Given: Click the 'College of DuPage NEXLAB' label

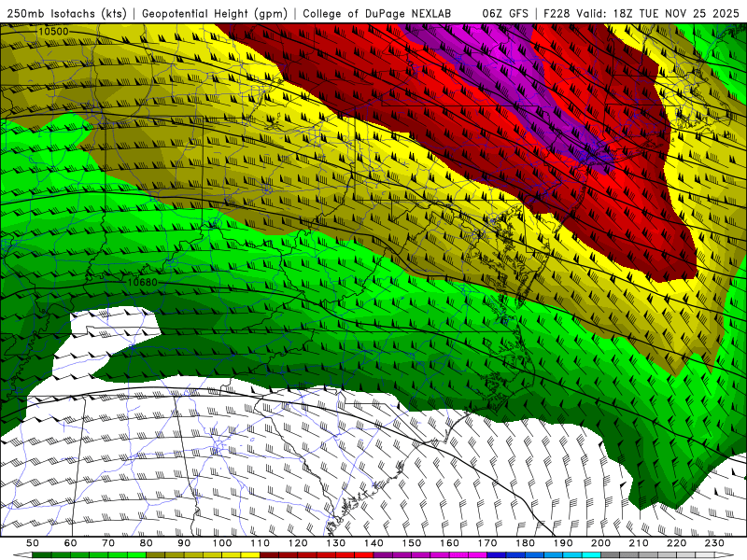Looking at the screenshot, I should point(376,13).
